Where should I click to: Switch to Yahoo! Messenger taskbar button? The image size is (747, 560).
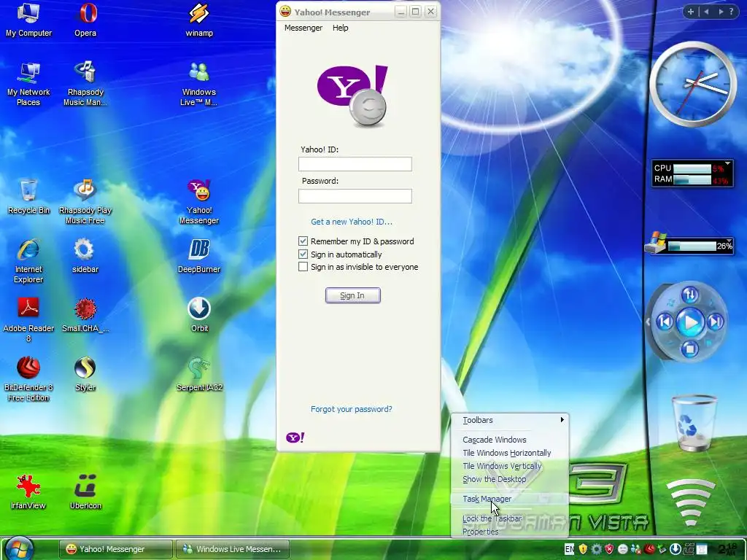[116, 549]
